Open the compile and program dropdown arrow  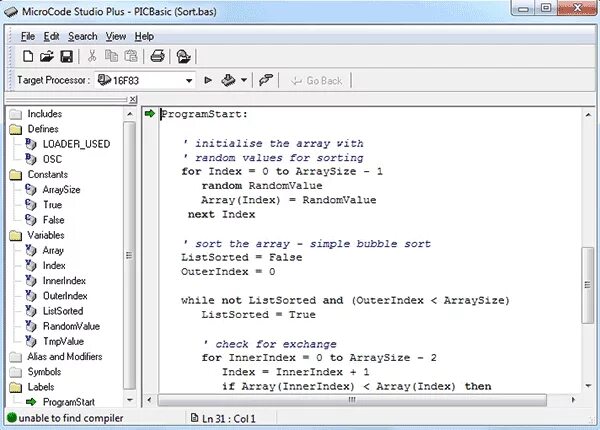click(x=244, y=80)
